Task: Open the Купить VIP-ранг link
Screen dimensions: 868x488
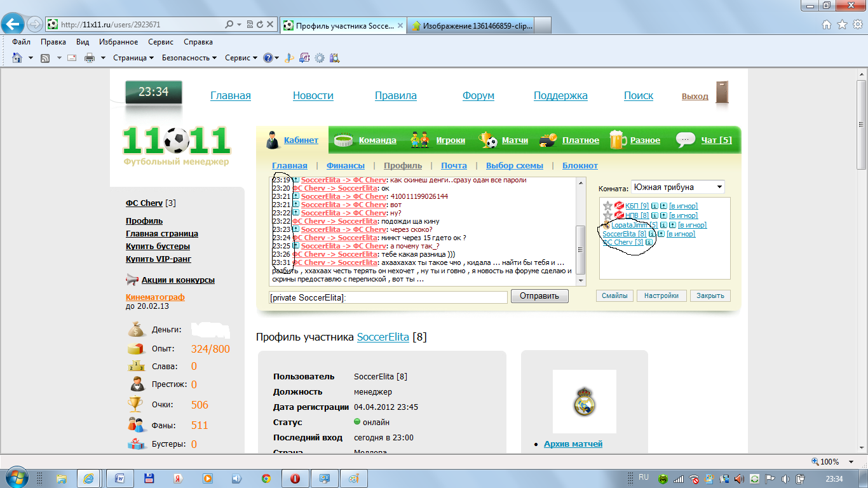Action: pos(158,259)
